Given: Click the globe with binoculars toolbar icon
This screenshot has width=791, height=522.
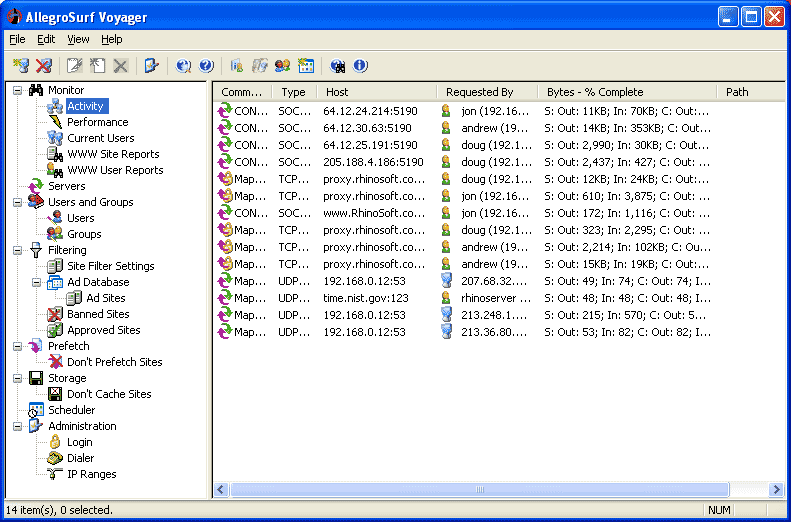Looking at the screenshot, I should point(337,66).
